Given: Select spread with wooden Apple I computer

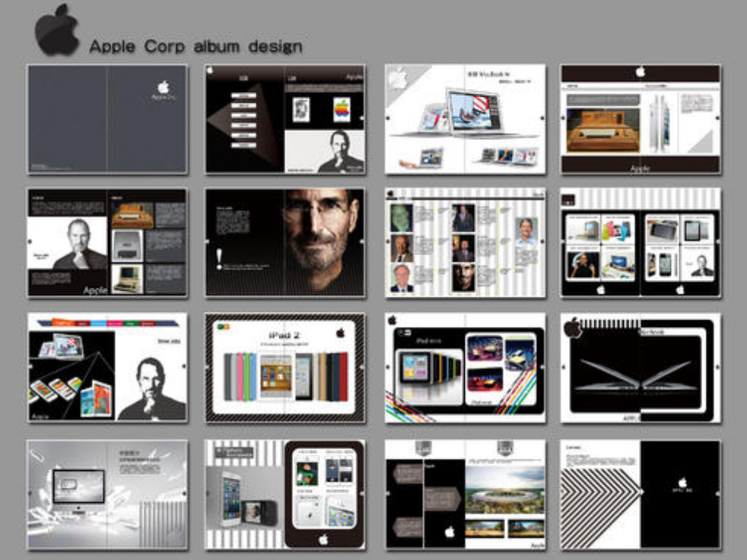Looking at the screenshot, I should pyautogui.click(x=641, y=119).
